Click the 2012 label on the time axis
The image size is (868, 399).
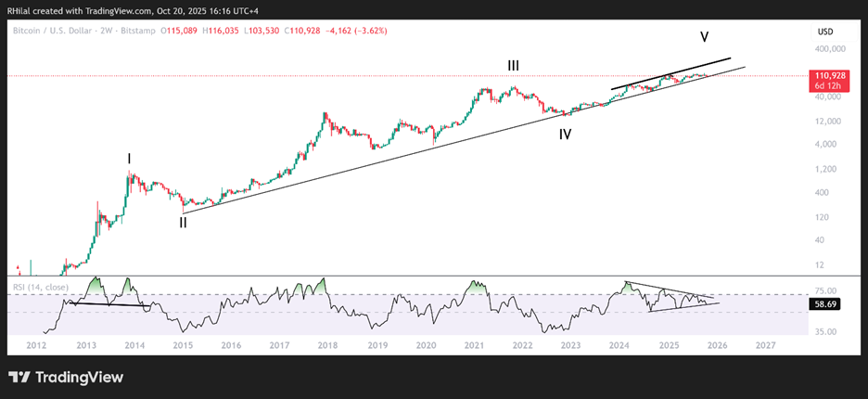[36, 344]
